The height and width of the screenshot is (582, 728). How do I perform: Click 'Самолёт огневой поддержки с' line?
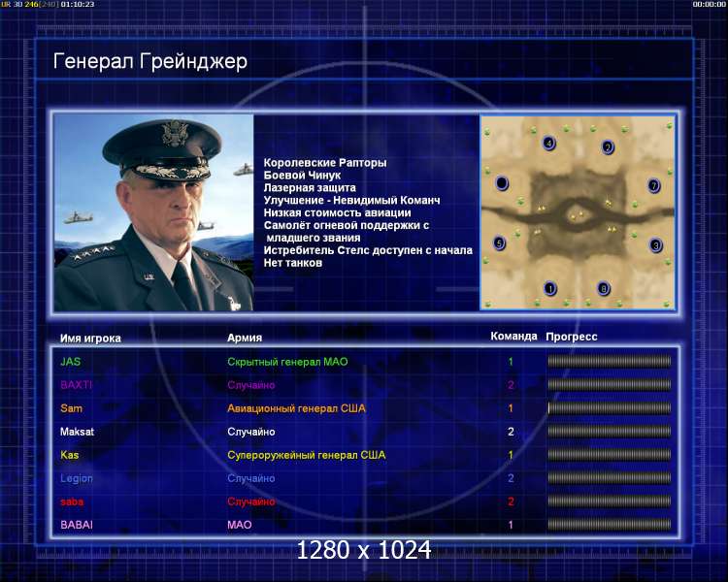[347, 226]
